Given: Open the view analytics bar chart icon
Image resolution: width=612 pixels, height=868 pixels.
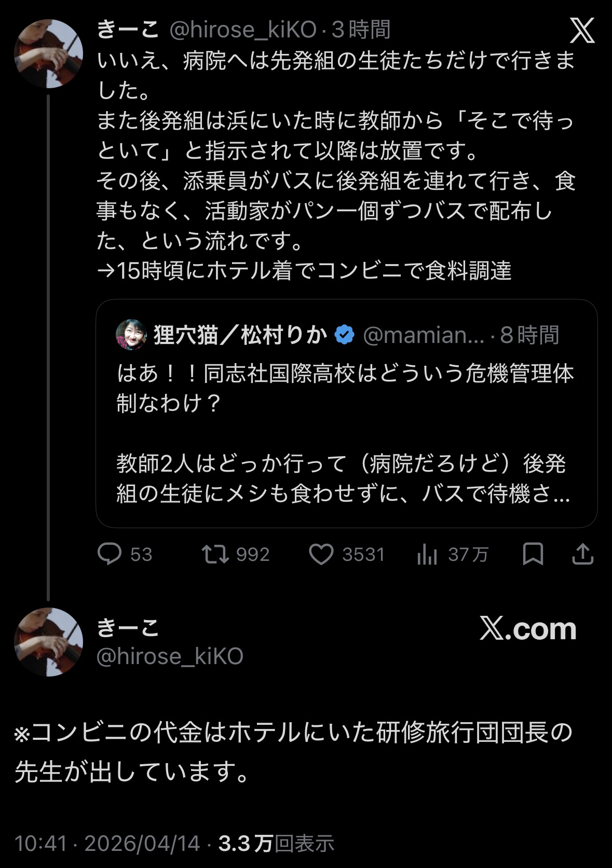Looking at the screenshot, I should (427, 555).
